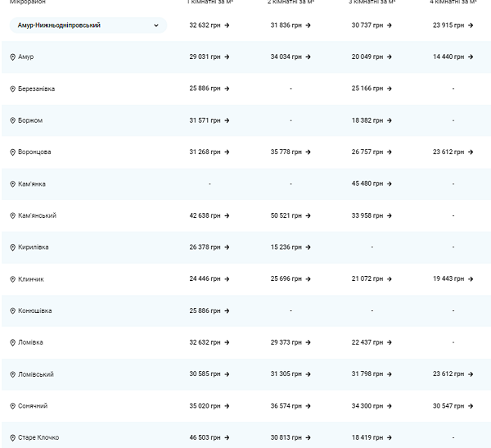Click the arrow next to 23 915 грн
This screenshot has height=448, width=491.
click(x=471, y=25)
